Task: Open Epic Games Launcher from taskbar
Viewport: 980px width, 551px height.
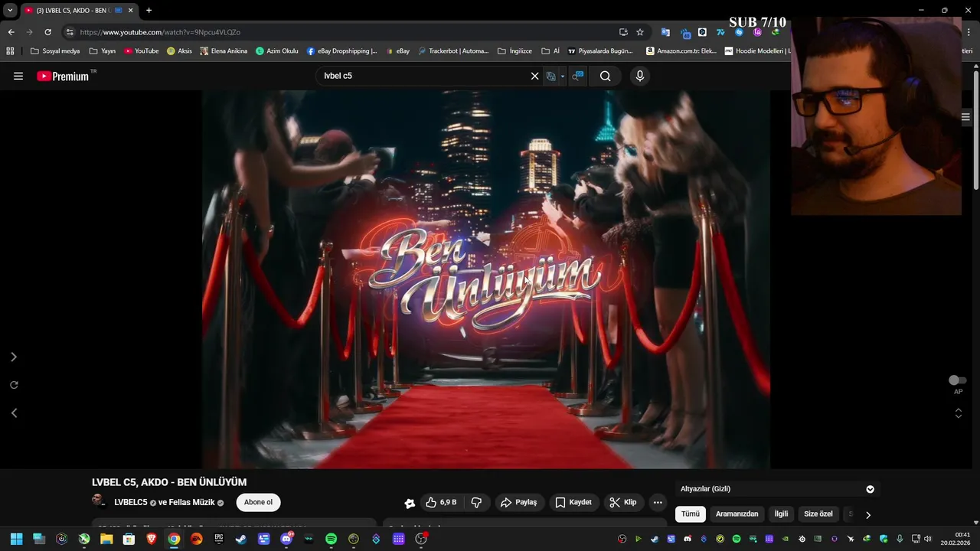Action: 219,539
